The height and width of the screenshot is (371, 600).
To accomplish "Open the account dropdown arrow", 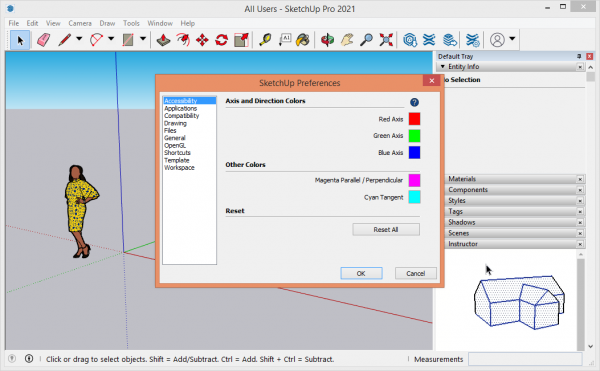I will click(x=512, y=39).
